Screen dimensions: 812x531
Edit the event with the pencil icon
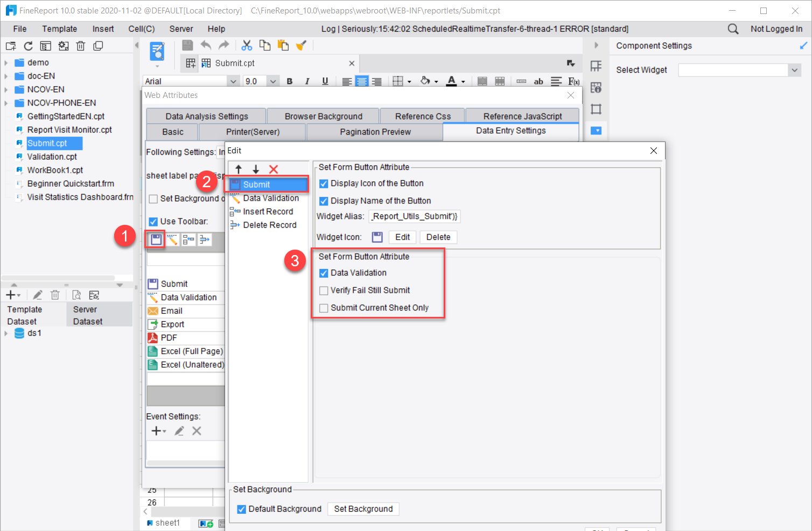coord(179,431)
